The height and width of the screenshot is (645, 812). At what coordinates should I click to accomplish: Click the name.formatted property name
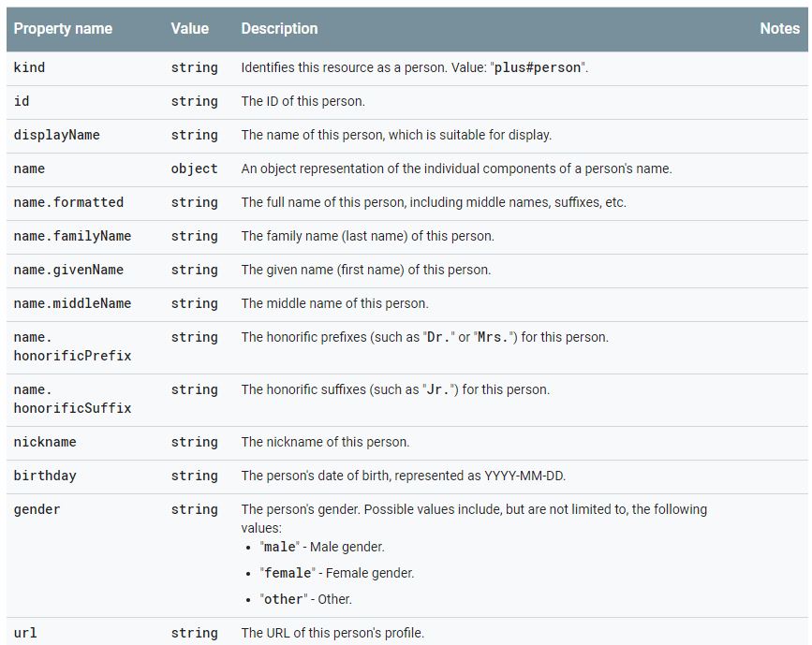tap(68, 202)
